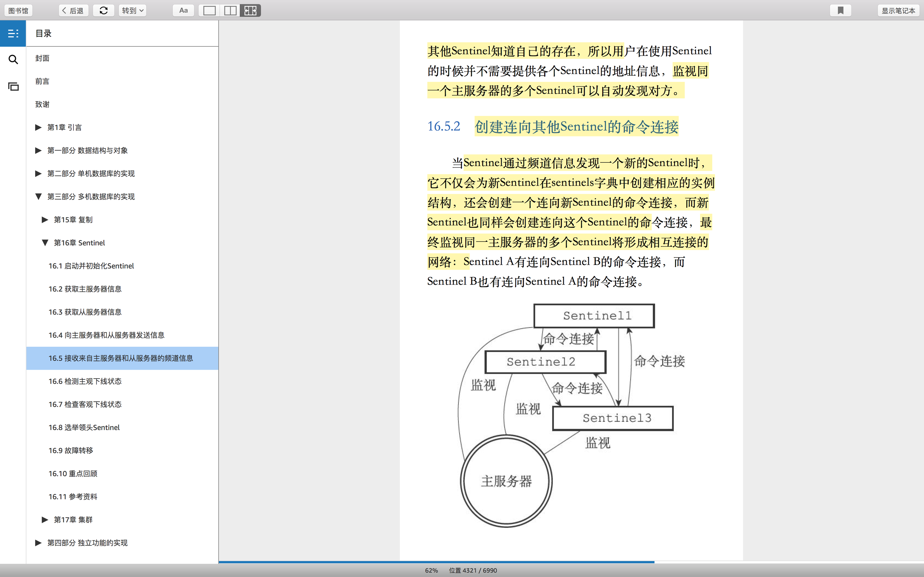The width and height of the screenshot is (924, 577).
Task: Expand 第17章 集群 chapter
Action: pyautogui.click(x=45, y=520)
